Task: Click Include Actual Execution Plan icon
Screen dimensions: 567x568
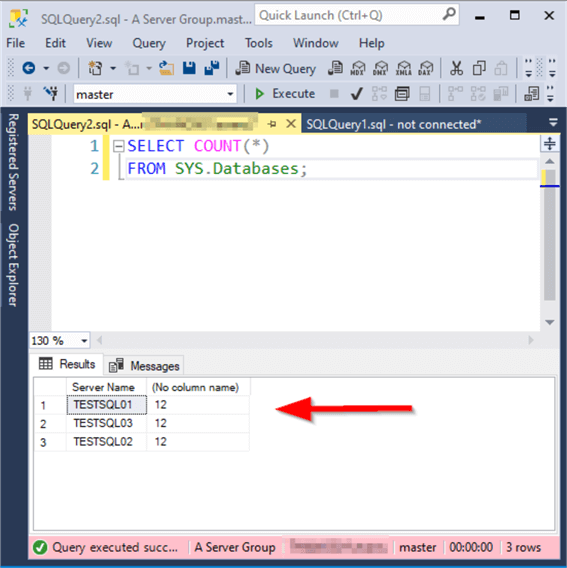Action: click(x=455, y=94)
